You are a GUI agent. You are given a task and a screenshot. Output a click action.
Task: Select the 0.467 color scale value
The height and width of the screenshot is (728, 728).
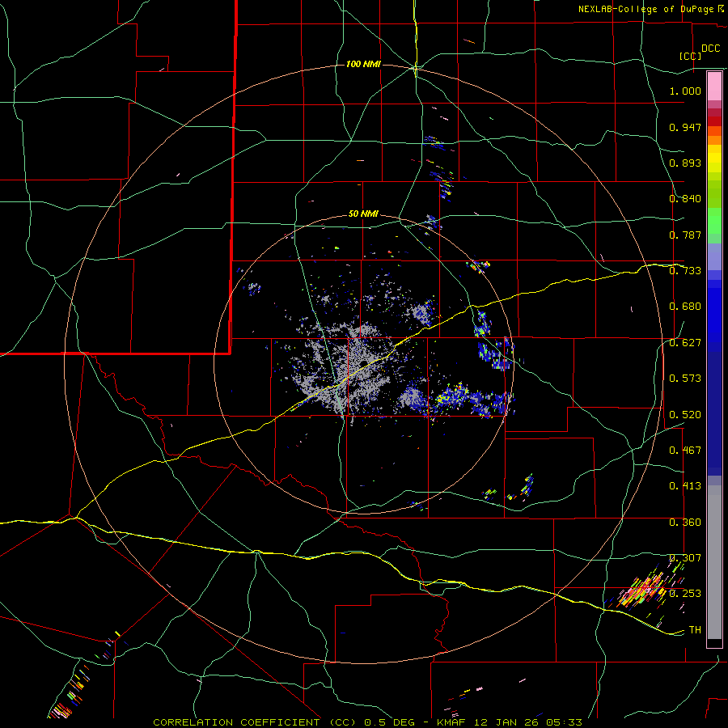685,451
